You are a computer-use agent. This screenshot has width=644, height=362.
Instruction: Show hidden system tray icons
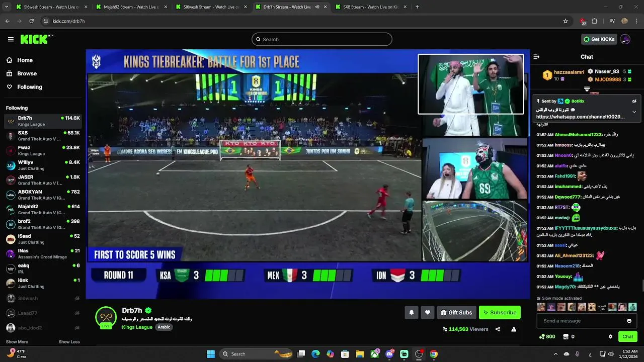555,354
